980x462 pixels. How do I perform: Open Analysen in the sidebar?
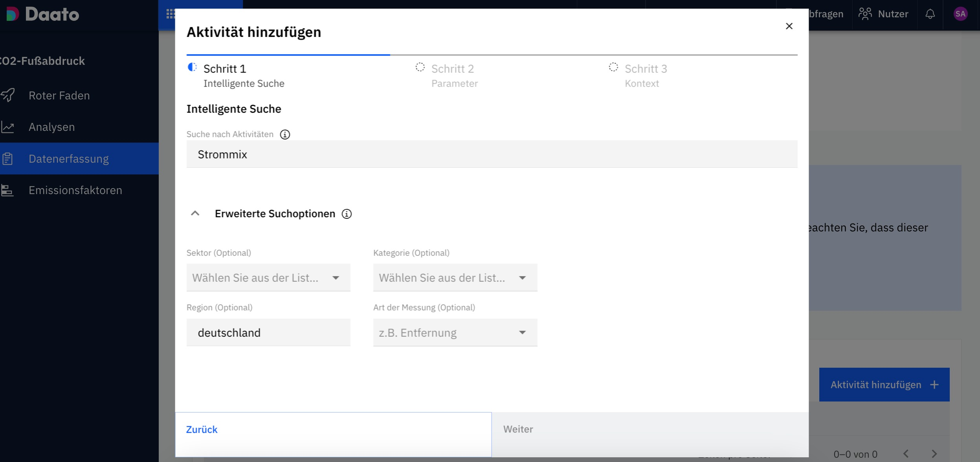click(51, 127)
